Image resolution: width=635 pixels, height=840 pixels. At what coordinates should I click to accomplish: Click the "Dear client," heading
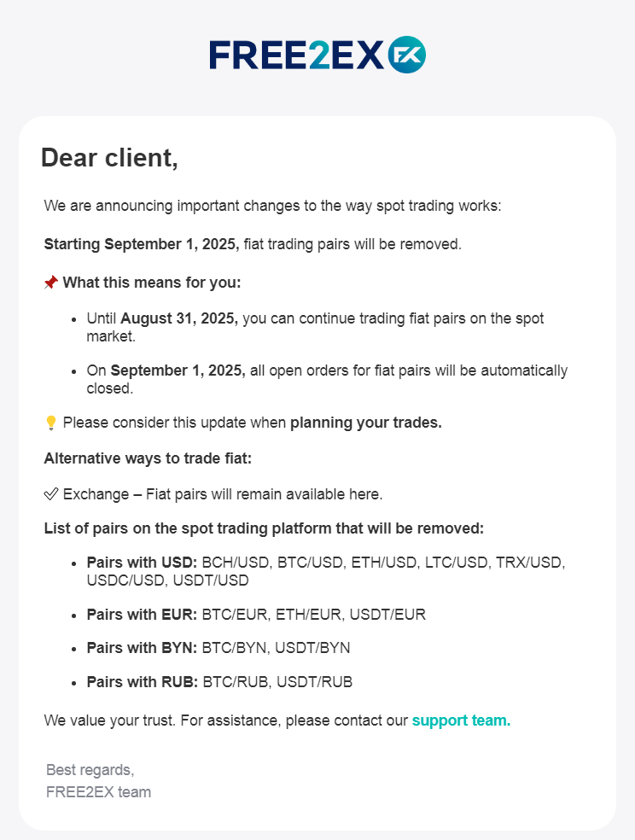pyautogui.click(x=109, y=158)
